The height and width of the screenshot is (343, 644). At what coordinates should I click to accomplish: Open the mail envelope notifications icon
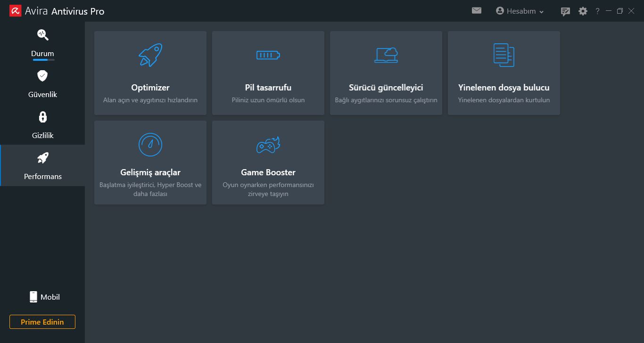[x=477, y=10]
